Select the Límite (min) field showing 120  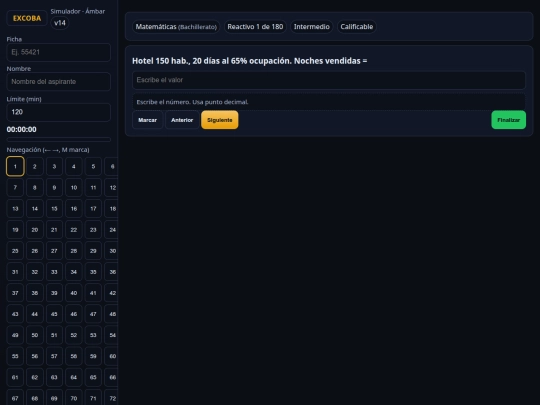click(x=59, y=112)
